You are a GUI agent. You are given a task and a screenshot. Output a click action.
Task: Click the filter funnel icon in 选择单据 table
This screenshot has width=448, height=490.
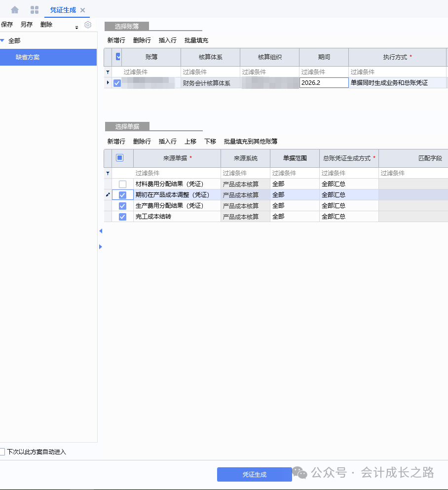[x=108, y=173]
